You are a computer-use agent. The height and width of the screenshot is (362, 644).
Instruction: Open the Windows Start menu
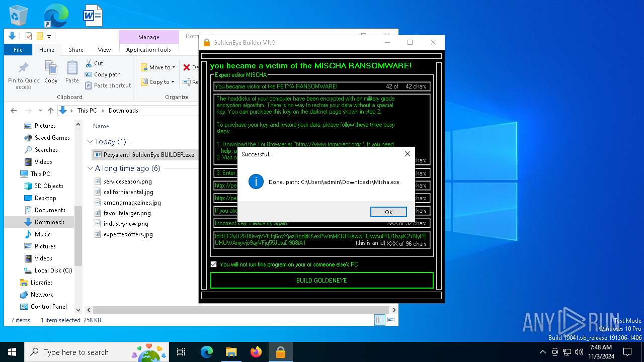point(12,352)
